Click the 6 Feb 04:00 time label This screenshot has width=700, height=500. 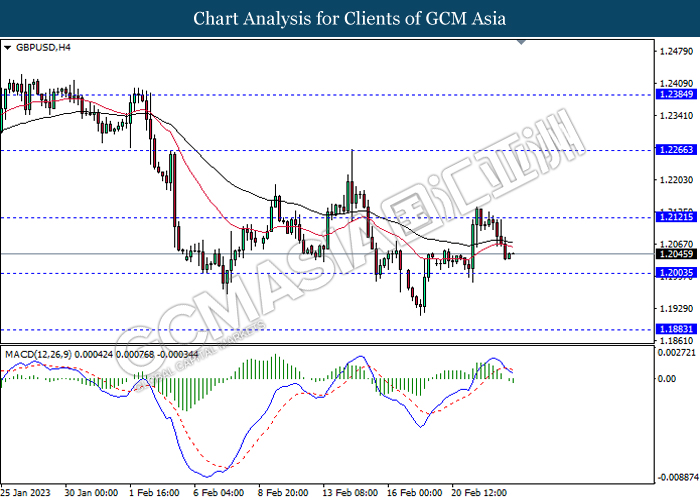219,492
